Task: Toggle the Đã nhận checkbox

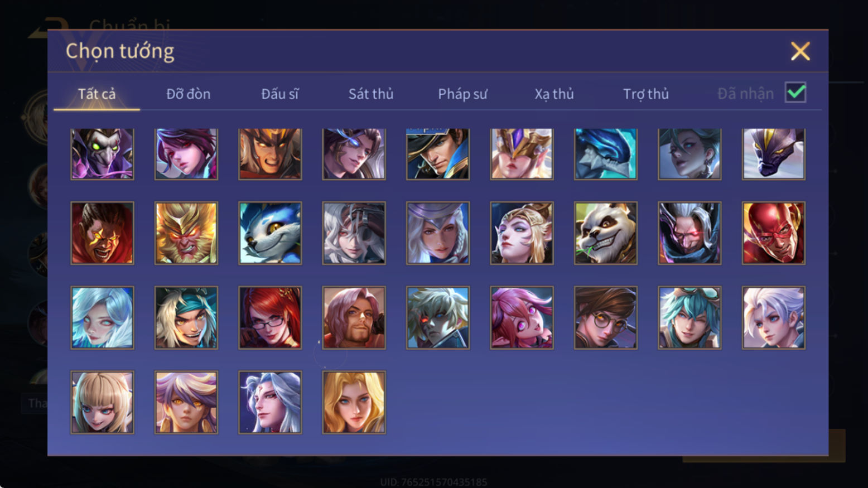Action: (795, 93)
